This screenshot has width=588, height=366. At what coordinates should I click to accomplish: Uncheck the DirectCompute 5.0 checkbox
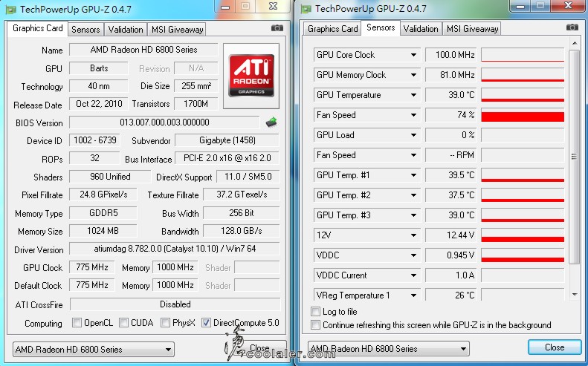tap(206, 322)
